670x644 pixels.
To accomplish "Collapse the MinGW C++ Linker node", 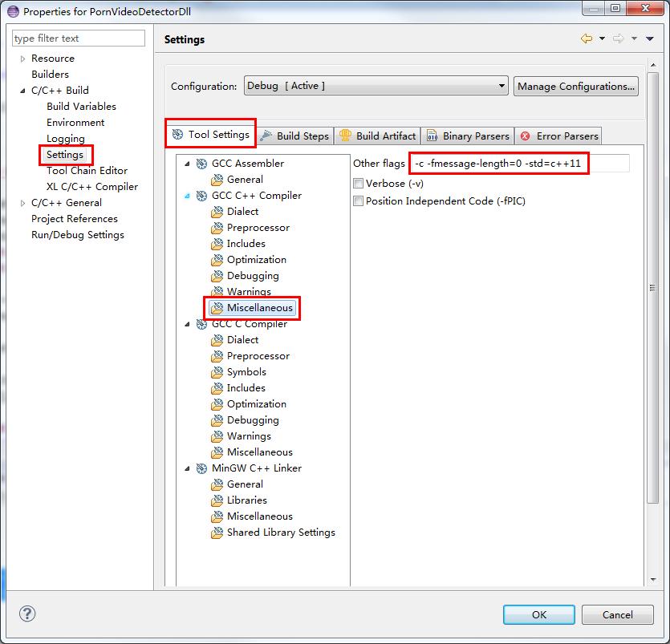I will [x=187, y=469].
